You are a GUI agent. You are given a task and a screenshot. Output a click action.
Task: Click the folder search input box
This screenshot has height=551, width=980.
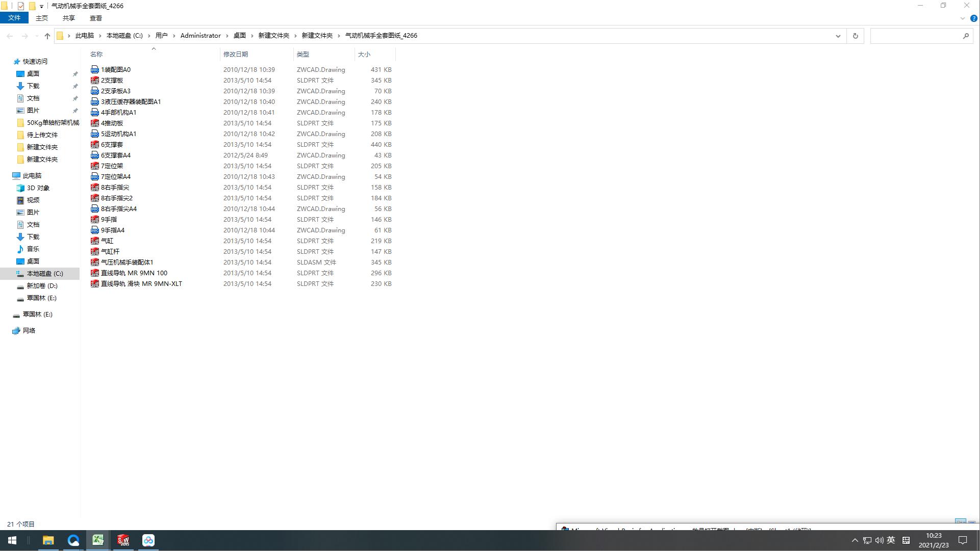click(916, 36)
